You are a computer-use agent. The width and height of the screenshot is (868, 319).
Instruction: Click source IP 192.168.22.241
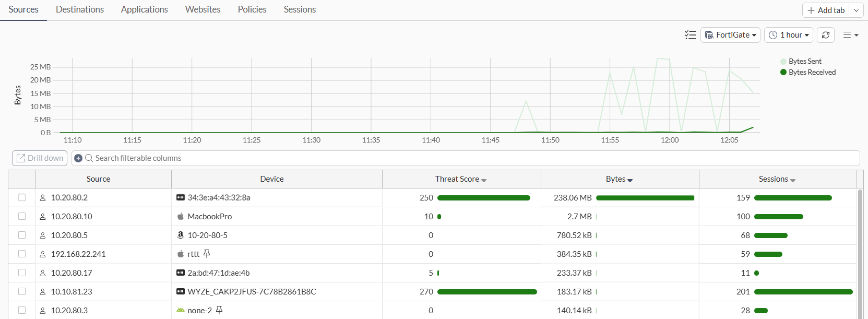78,254
